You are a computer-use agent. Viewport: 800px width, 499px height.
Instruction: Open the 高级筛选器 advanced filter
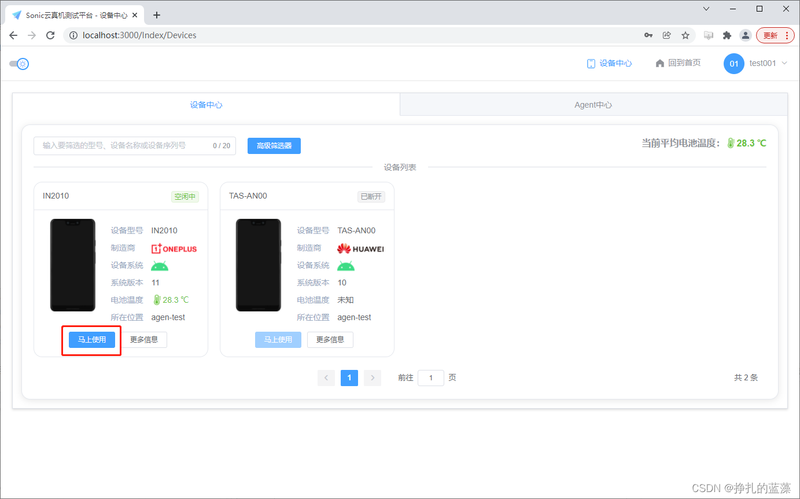[x=274, y=145]
